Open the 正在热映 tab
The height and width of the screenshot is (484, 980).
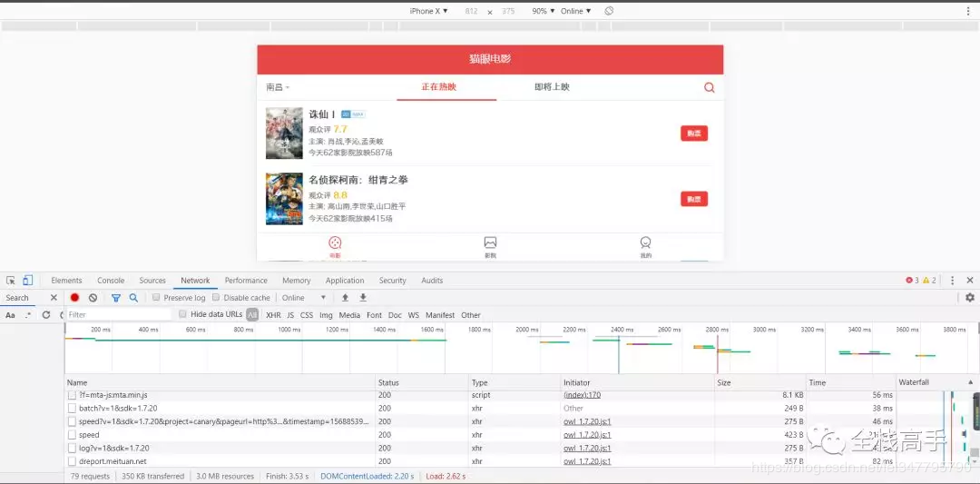(439, 87)
